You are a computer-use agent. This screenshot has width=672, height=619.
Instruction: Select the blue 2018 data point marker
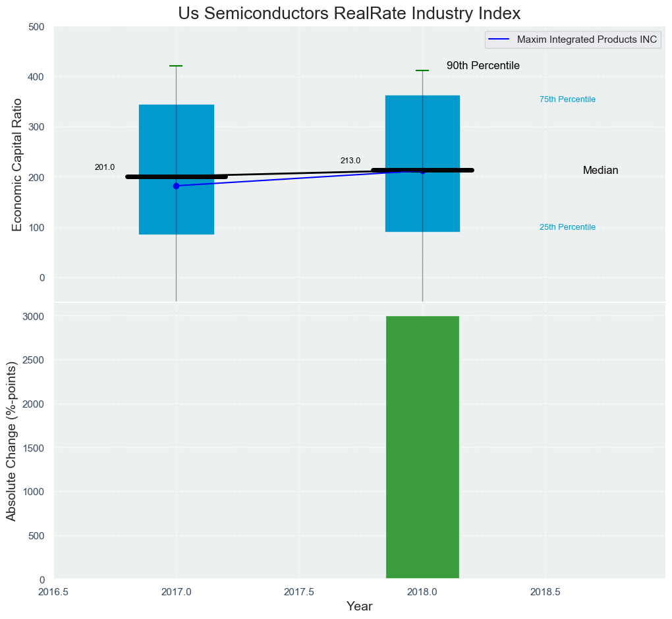(x=422, y=171)
